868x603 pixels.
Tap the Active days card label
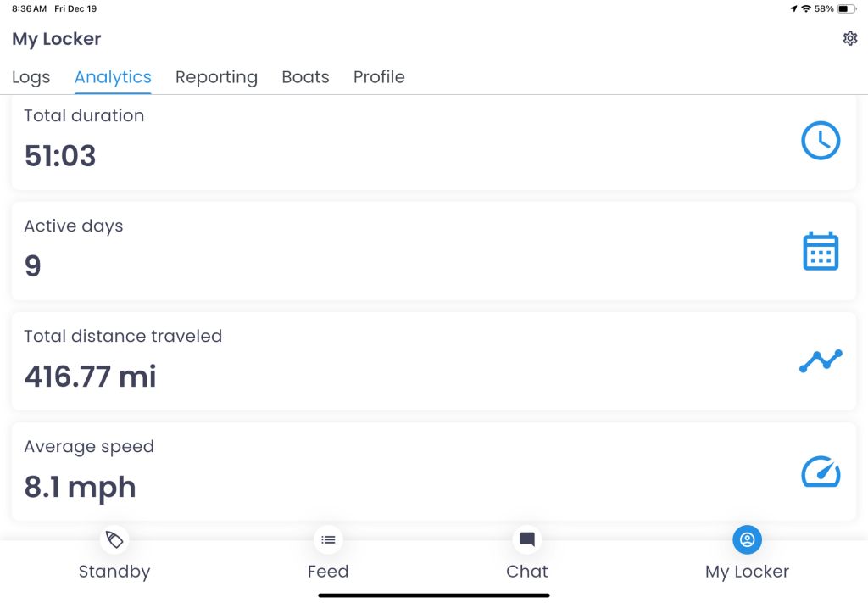click(74, 226)
